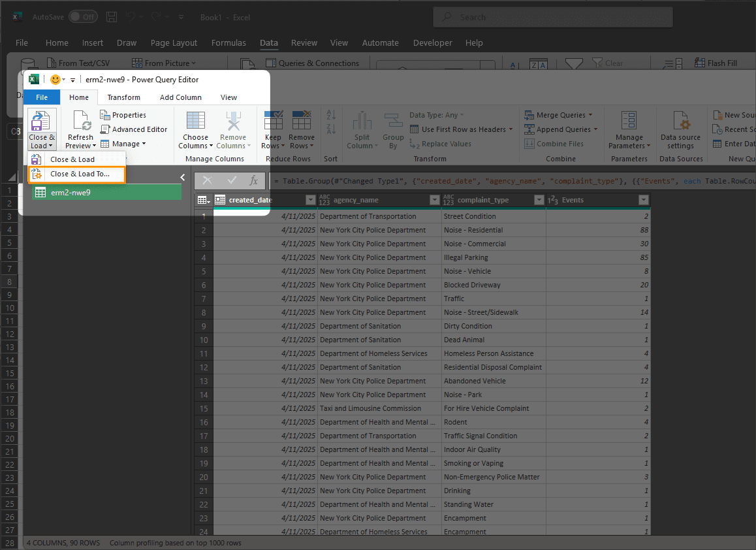
Task: Click From Text/CSV in Excel ribbon
Action: (x=78, y=63)
